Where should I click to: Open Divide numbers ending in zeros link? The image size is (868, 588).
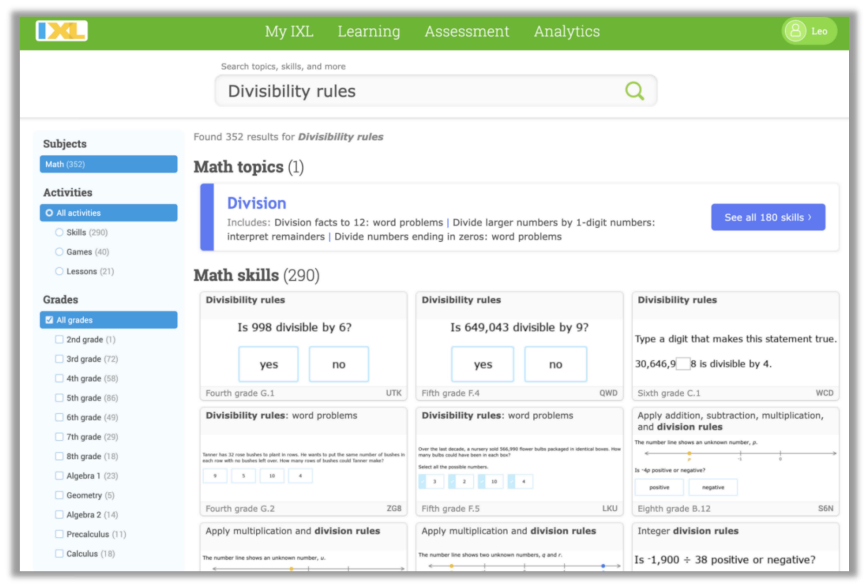448,236
